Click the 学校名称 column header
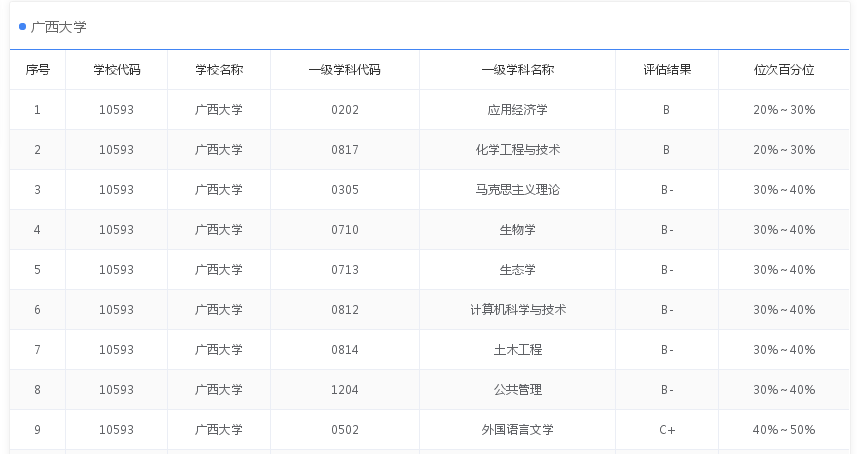857x454 pixels. click(219, 70)
